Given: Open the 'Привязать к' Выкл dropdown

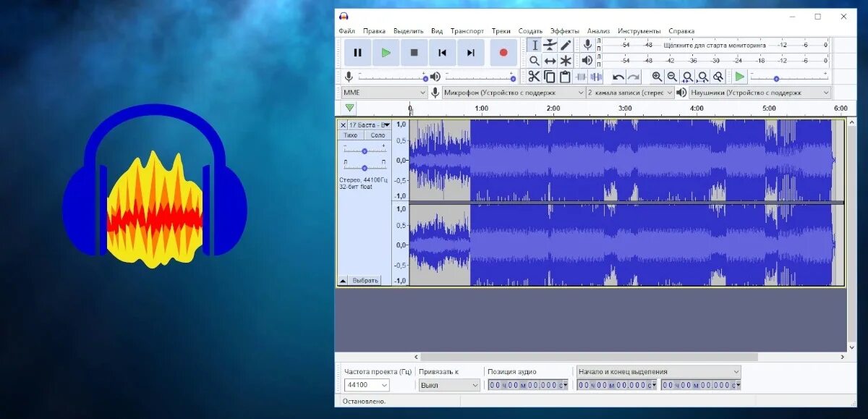Looking at the screenshot, I should (449, 386).
